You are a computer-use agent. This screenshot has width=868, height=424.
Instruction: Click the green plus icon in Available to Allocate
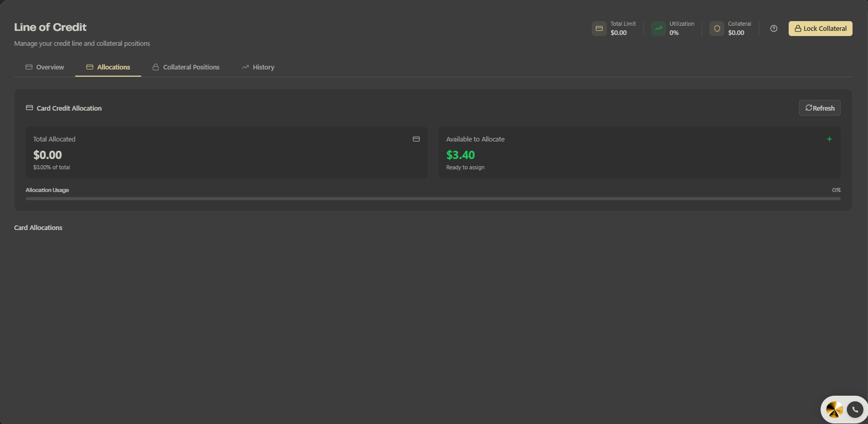tap(829, 139)
